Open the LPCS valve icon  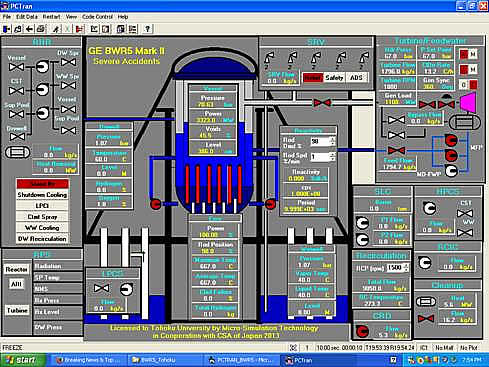[x=101, y=288]
